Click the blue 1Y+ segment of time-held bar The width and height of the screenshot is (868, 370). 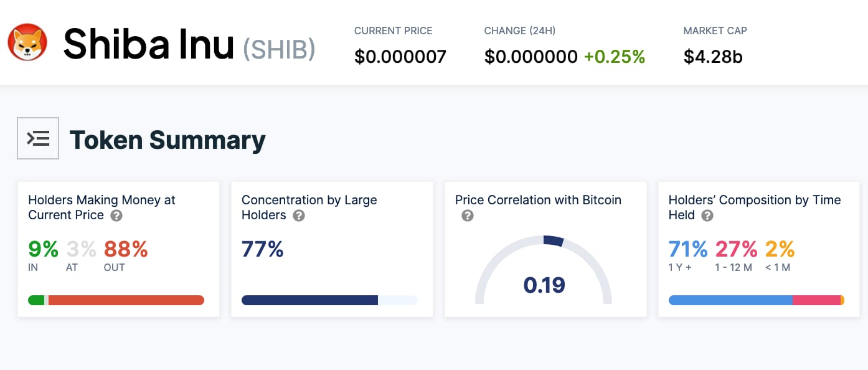tap(730, 300)
